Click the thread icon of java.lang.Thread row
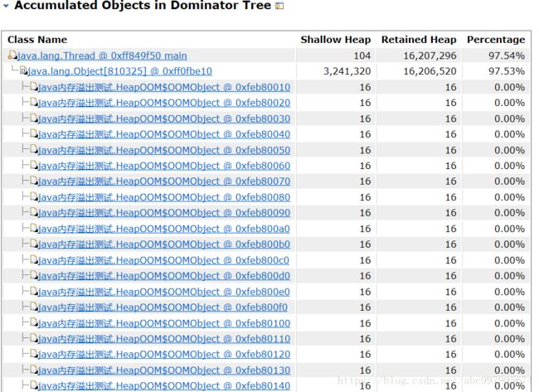539x392 pixels. (12, 55)
